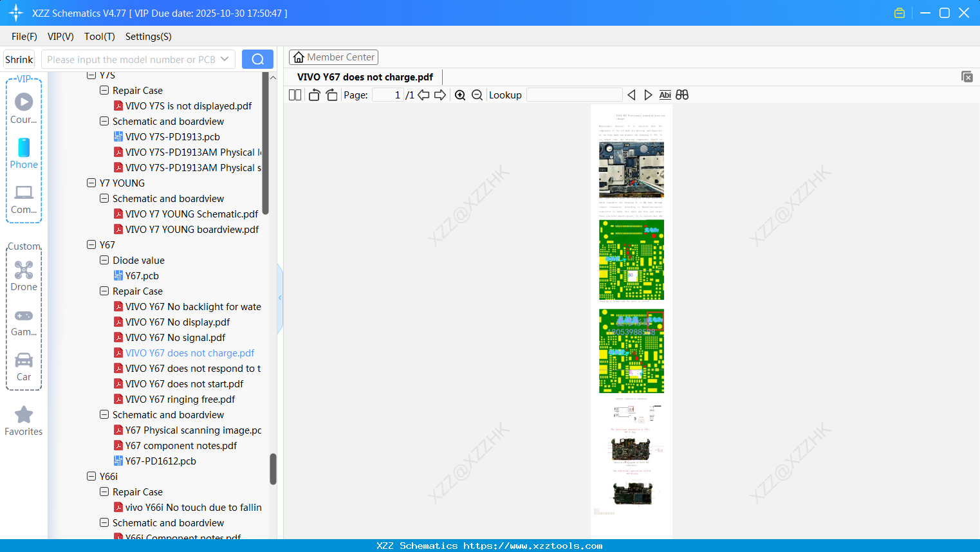Collapse the Y66i tree node

pyautogui.click(x=91, y=477)
